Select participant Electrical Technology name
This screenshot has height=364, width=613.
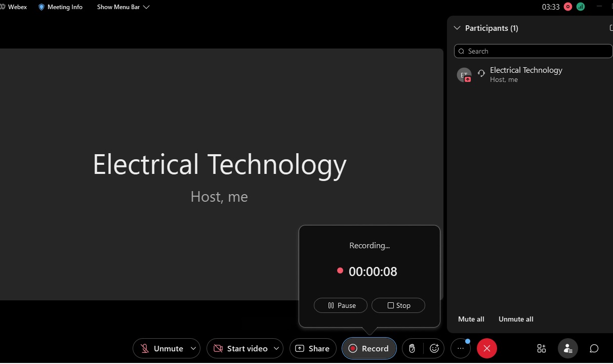tap(526, 70)
